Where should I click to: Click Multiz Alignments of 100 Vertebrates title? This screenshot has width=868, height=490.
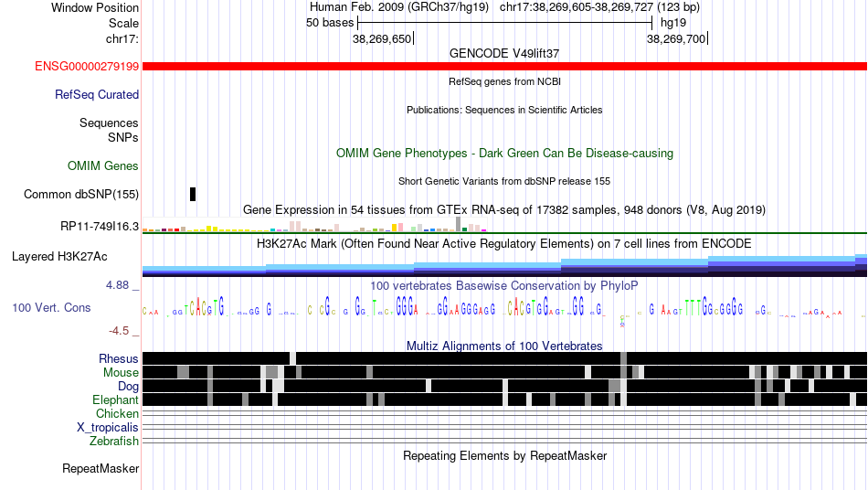(504, 346)
